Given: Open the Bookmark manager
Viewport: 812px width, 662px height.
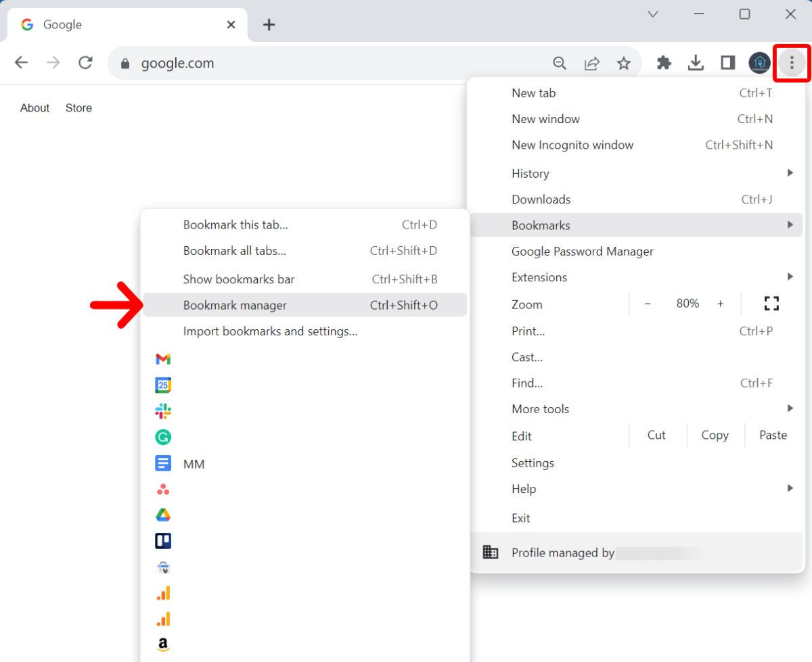Looking at the screenshot, I should click(235, 304).
